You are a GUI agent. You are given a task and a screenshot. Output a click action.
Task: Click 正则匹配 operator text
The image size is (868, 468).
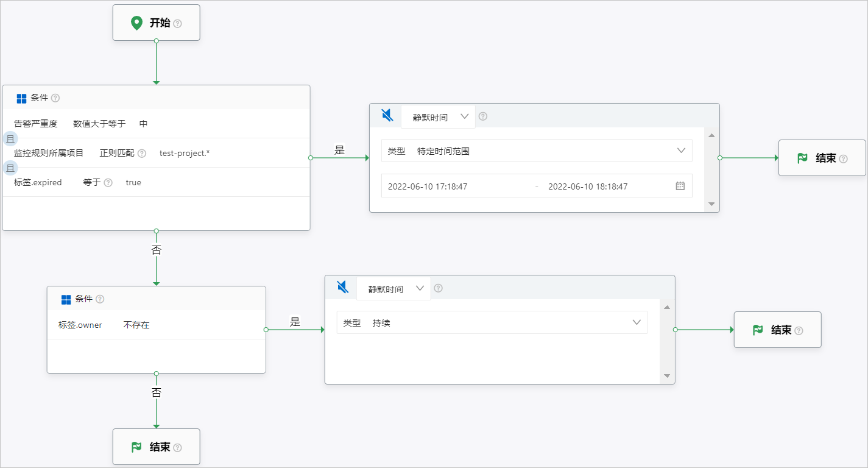point(117,153)
